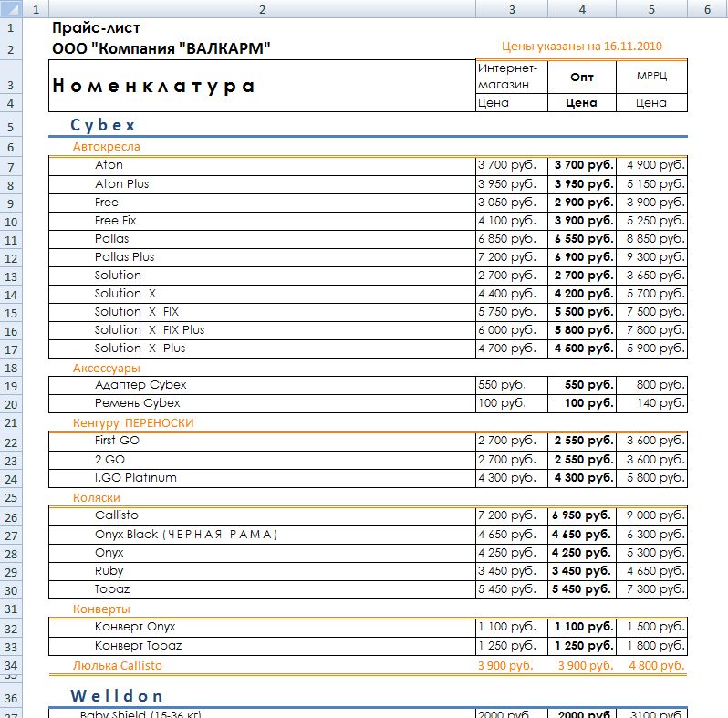Select column 5 header
The height and width of the screenshot is (718, 728).
coord(651,9)
